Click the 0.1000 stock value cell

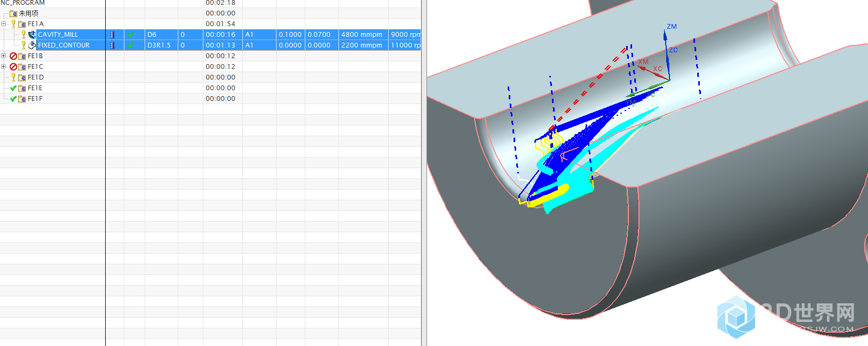pos(290,35)
